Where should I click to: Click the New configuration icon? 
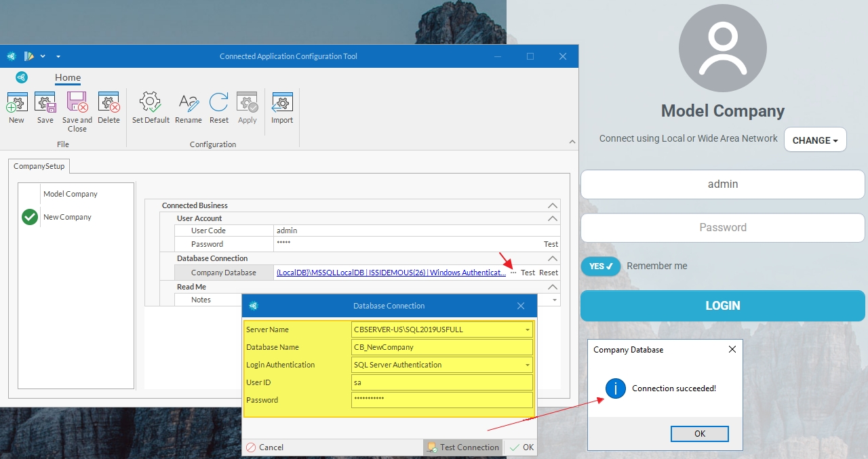click(x=17, y=103)
